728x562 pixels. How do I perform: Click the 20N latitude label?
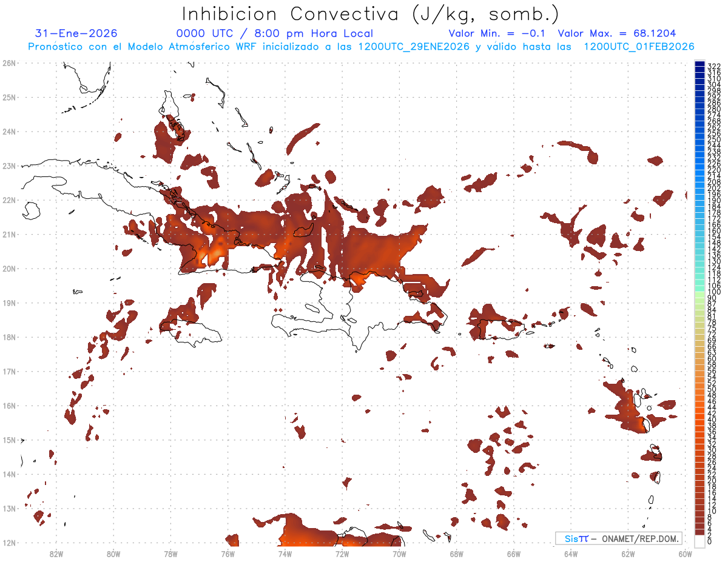click(x=10, y=269)
